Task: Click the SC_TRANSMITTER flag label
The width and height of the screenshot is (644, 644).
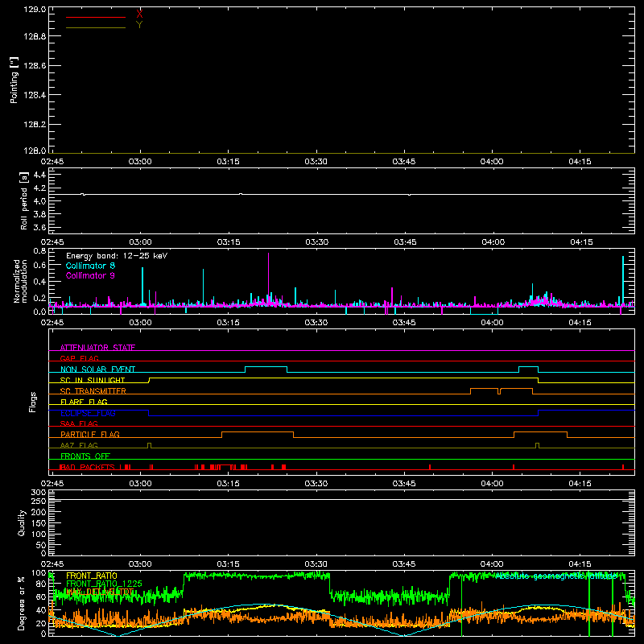Action: (93, 390)
